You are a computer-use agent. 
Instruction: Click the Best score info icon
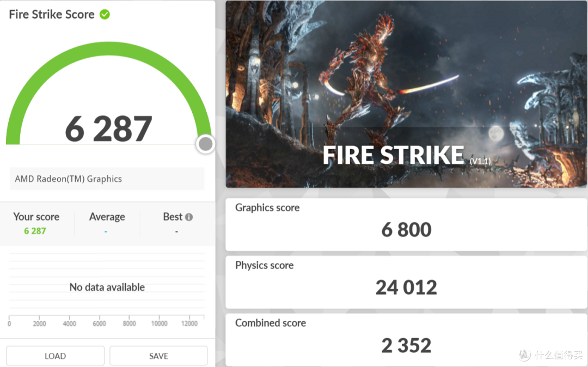(189, 217)
